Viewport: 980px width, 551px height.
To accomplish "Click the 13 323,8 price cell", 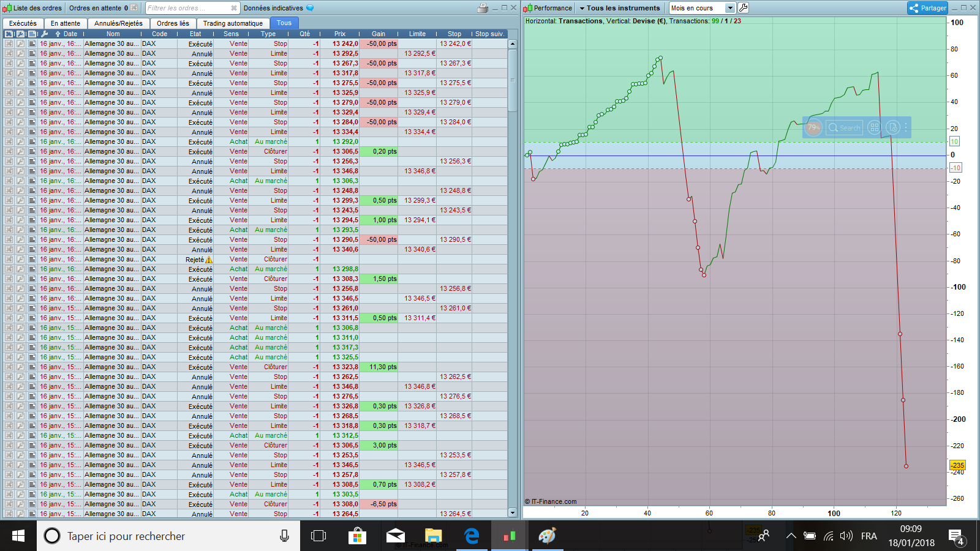I will [x=341, y=367].
